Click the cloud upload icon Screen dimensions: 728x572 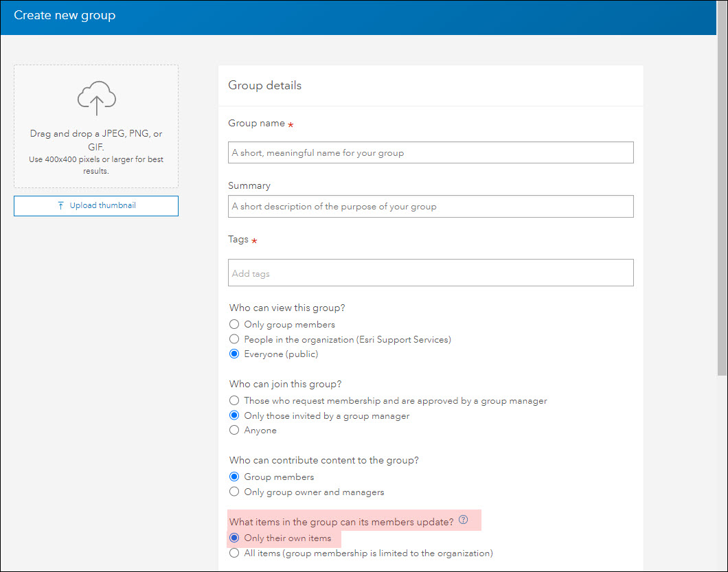(96, 98)
